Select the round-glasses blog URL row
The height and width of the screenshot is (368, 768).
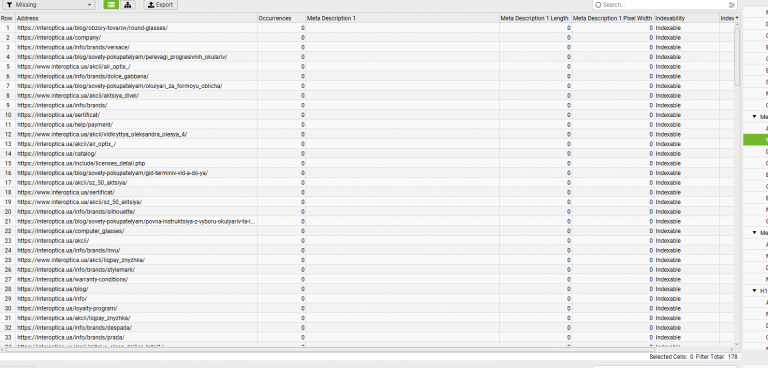point(93,28)
